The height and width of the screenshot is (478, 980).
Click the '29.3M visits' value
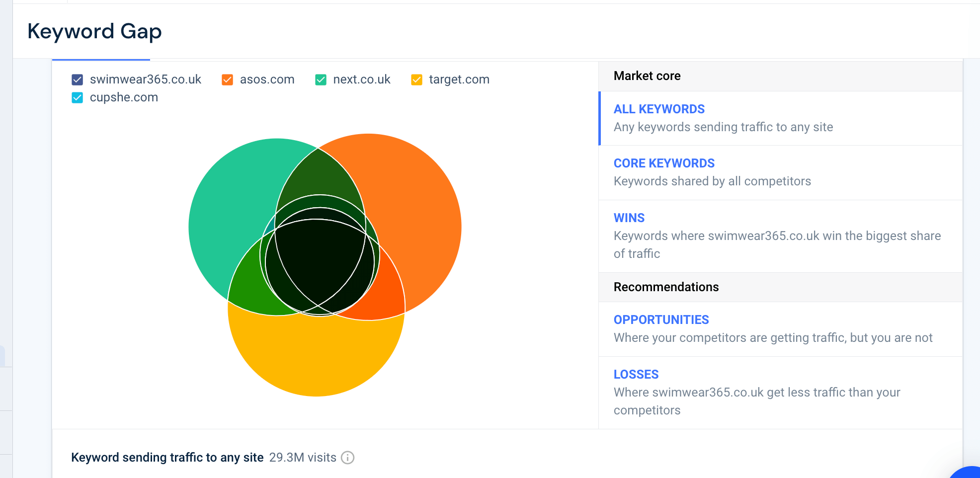click(x=303, y=457)
